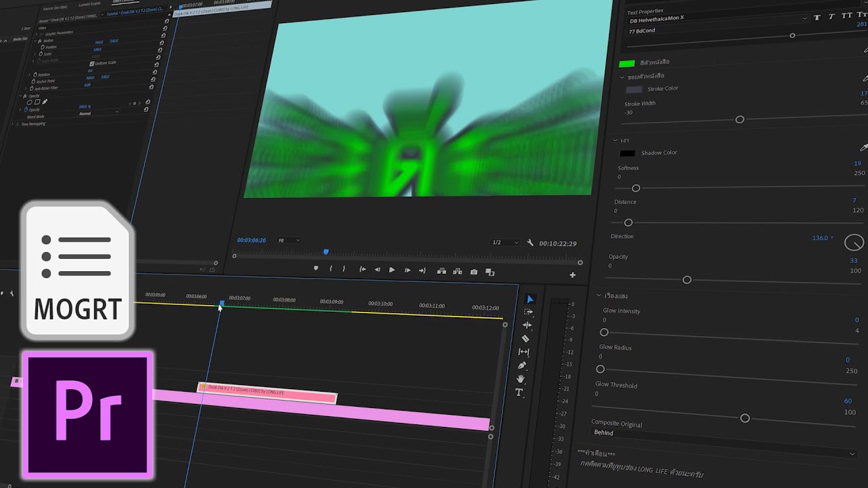Click Comparison View button
Image resolution: width=868 pixels, height=488 pixels.
490,272
